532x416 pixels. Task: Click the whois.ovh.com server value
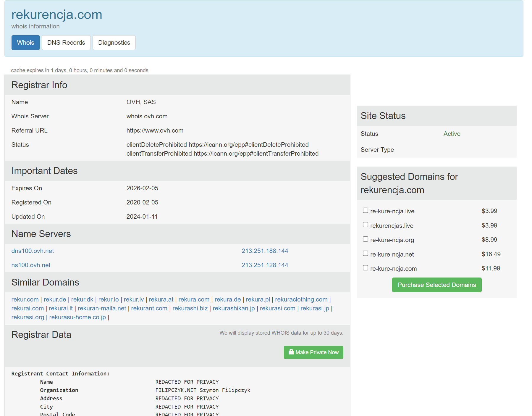(147, 116)
